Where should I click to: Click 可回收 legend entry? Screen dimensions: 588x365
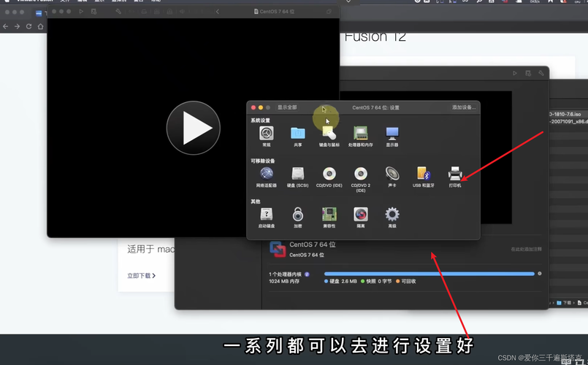click(x=405, y=281)
